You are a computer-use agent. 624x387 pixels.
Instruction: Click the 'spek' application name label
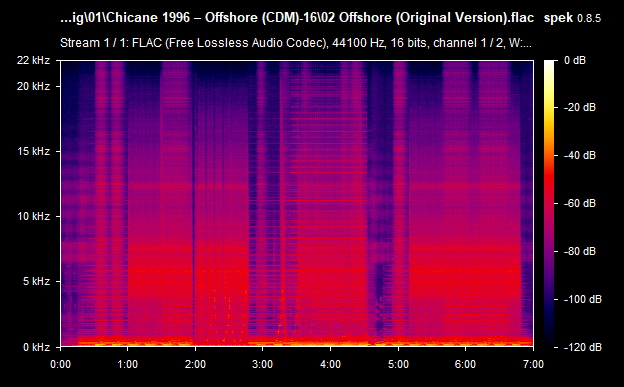558,18
